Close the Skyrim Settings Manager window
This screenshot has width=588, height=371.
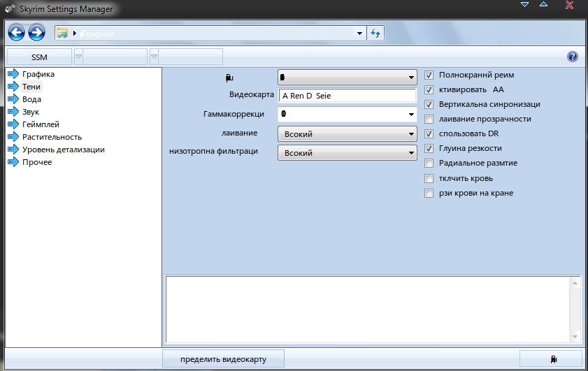coord(569,5)
